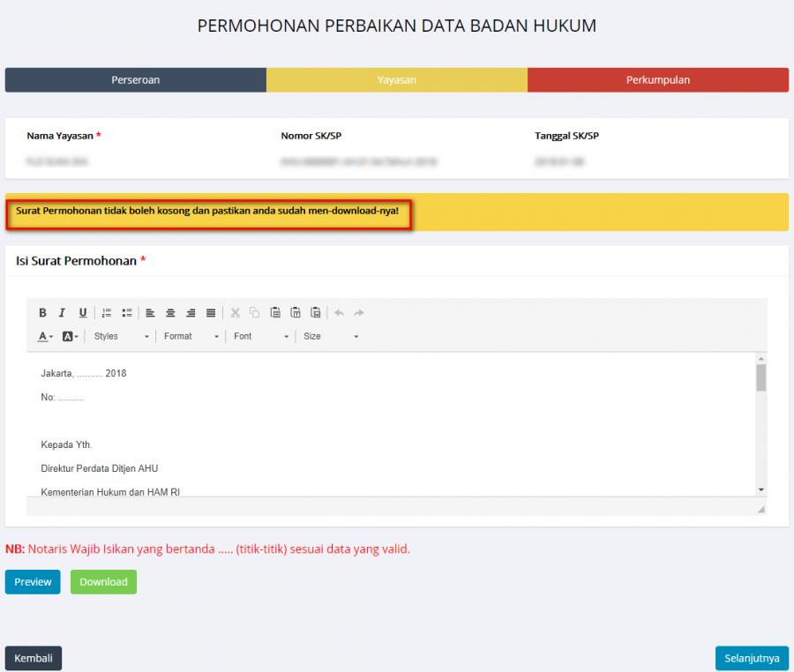794x672 pixels.
Task: Click the Paste icon in toolbar
Action: (275, 313)
